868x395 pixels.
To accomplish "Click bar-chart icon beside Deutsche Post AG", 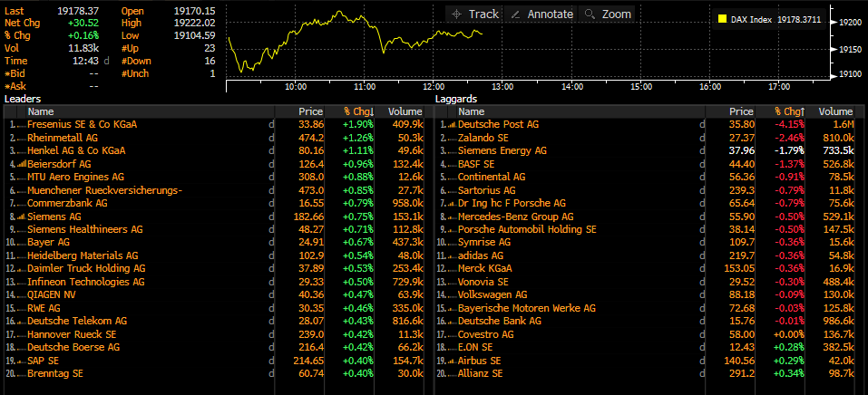I will (x=452, y=124).
